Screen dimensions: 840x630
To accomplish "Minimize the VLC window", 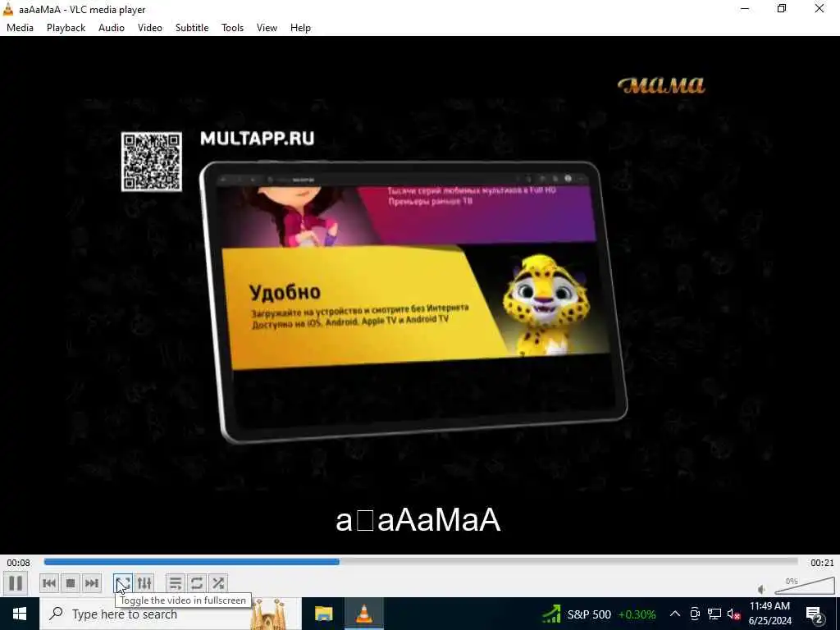I will (x=745, y=8).
